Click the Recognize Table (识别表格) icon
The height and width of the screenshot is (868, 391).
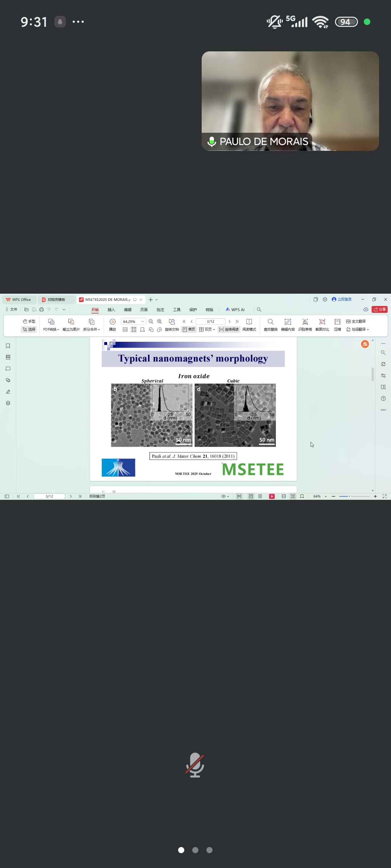(x=305, y=322)
